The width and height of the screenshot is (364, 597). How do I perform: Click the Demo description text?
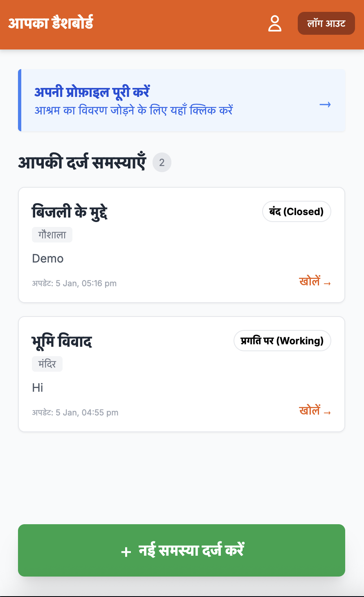click(x=48, y=258)
